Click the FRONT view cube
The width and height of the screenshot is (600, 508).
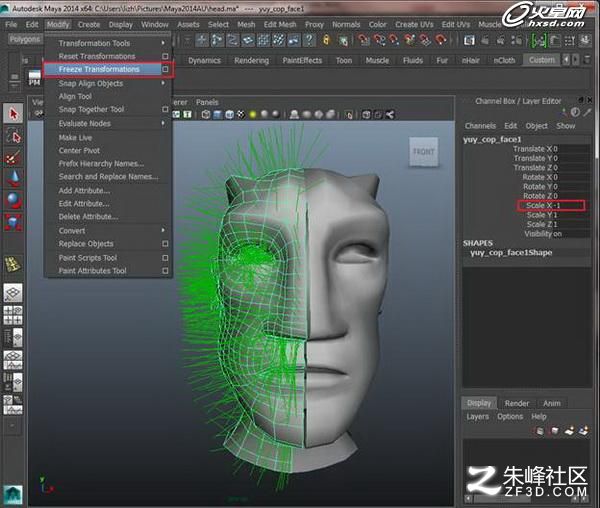[x=424, y=152]
